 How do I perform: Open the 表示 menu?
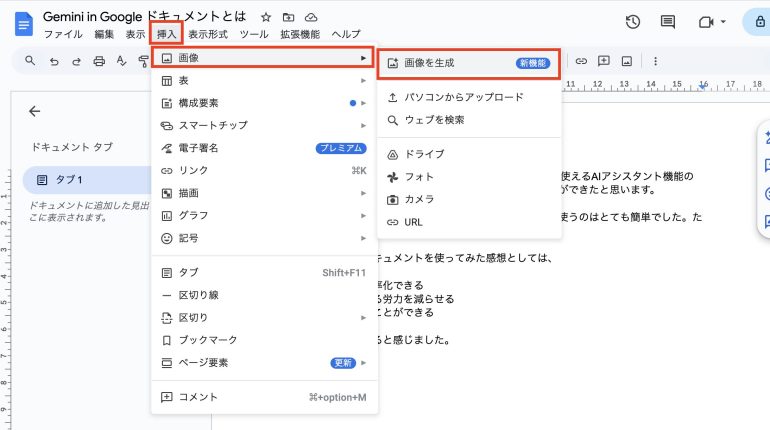[135, 34]
